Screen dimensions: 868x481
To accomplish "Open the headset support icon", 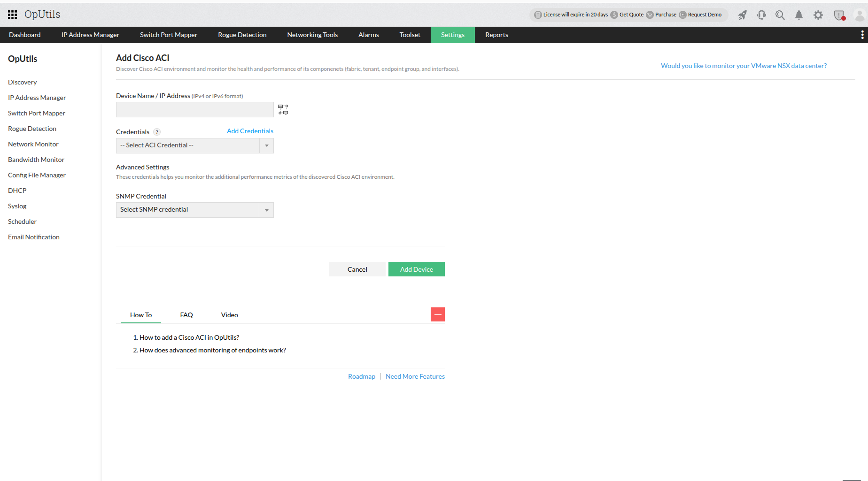I will click(x=761, y=15).
